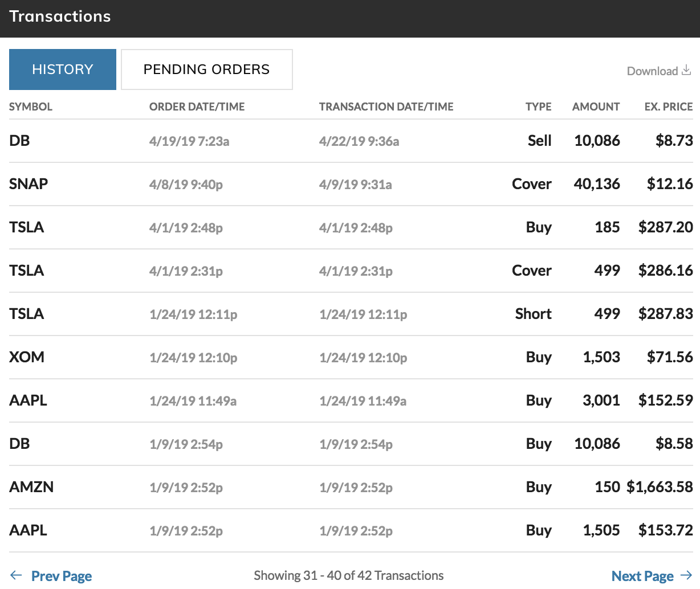
Task: Click the AMZN symbol
Action: pyautogui.click(x=31, y=487)
